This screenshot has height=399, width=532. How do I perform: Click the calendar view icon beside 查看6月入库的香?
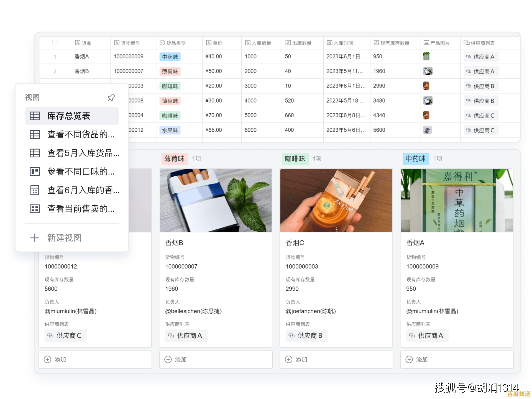point(35,190)
